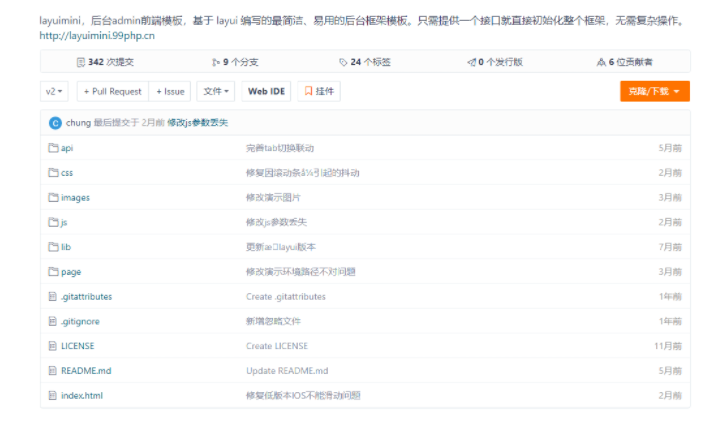Create a new Pull Request
Viewport: 716px width, 425px height.
coord(113,91)
